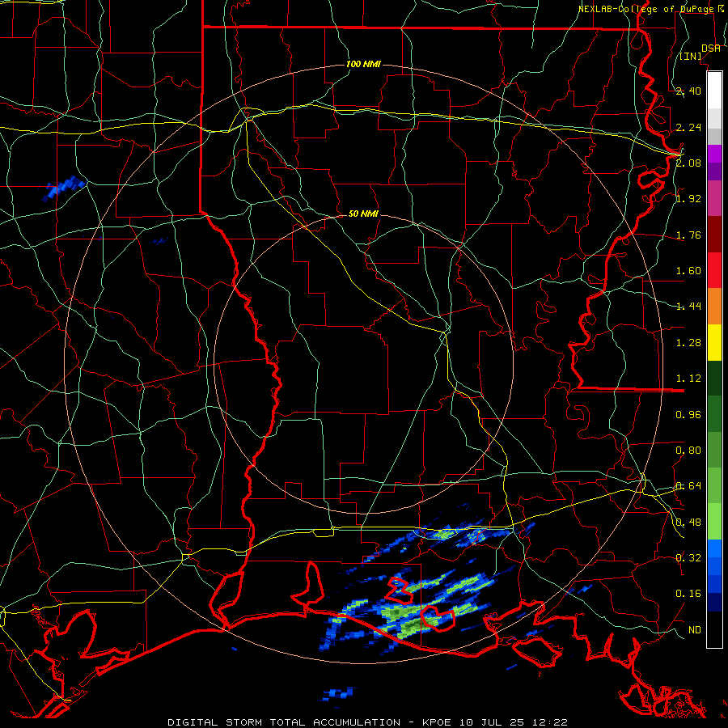Viewport: 728px width, 728px height.
Task: Click the 1.28 legend value
Action: (688, 343)
